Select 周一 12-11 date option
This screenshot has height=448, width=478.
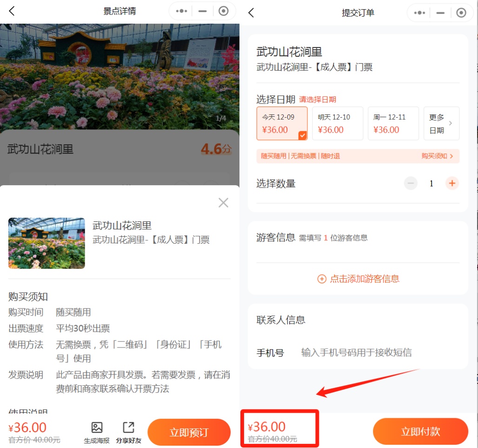tap(393, 124)
